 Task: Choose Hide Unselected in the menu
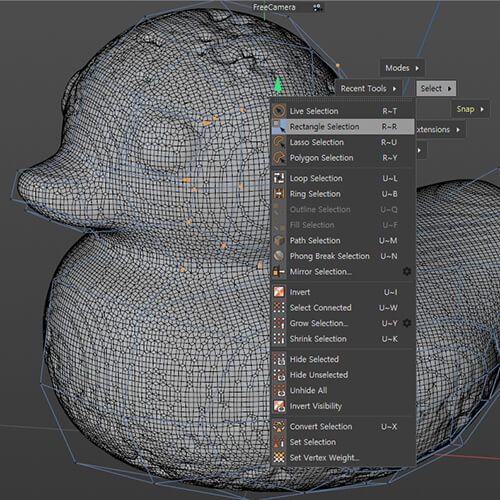[343, 375]
